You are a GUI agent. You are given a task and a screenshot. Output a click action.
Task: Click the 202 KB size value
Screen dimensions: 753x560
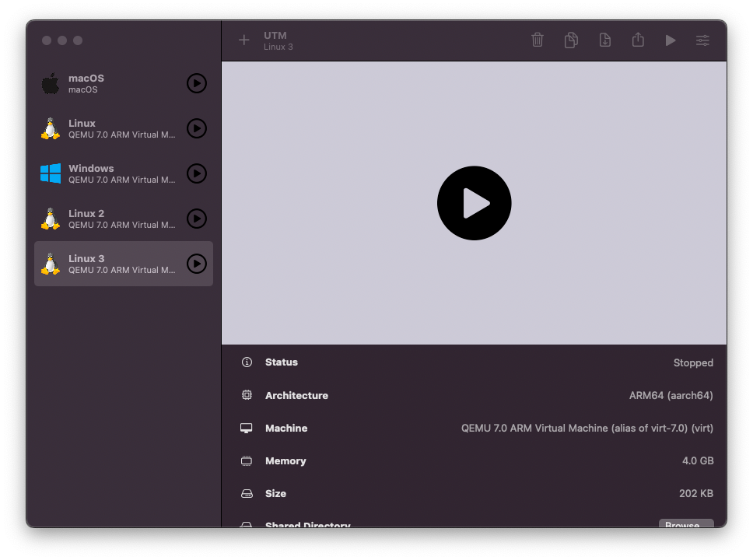coord(696,494)
